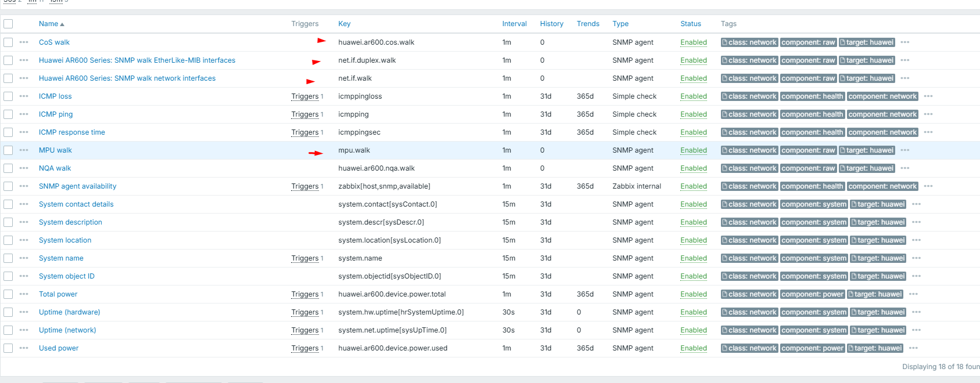Image resolution: width=980 pixels, height=383 pixels.
Task: Open the three-dot menu for MPU walk
Action: click(x=24, y=150)
